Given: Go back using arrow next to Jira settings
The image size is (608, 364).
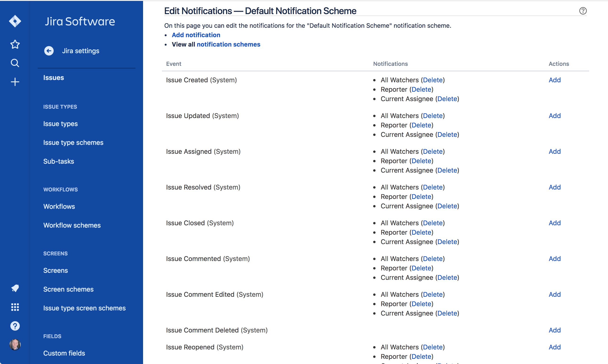Looking at the screenshot, I should point(49,51).
